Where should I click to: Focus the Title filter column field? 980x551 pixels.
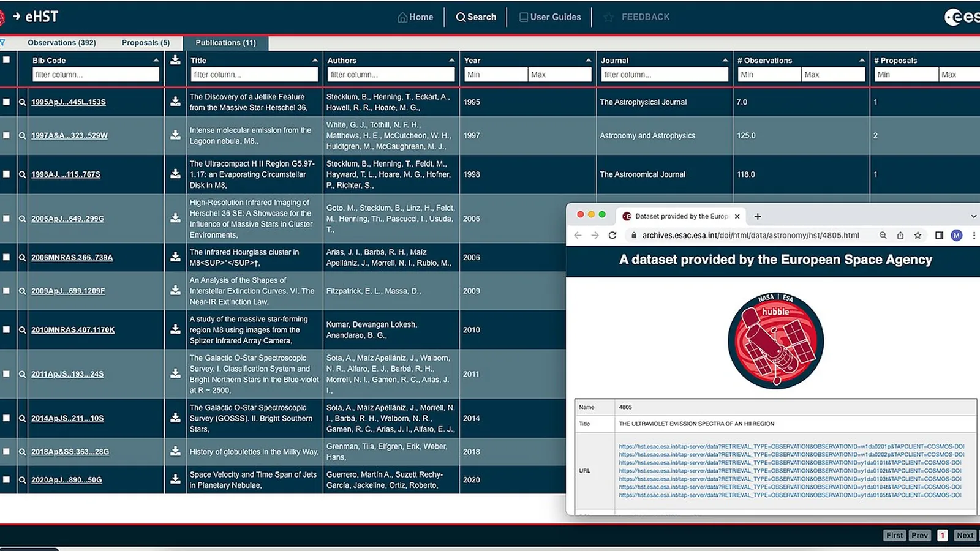click(254, 75)
